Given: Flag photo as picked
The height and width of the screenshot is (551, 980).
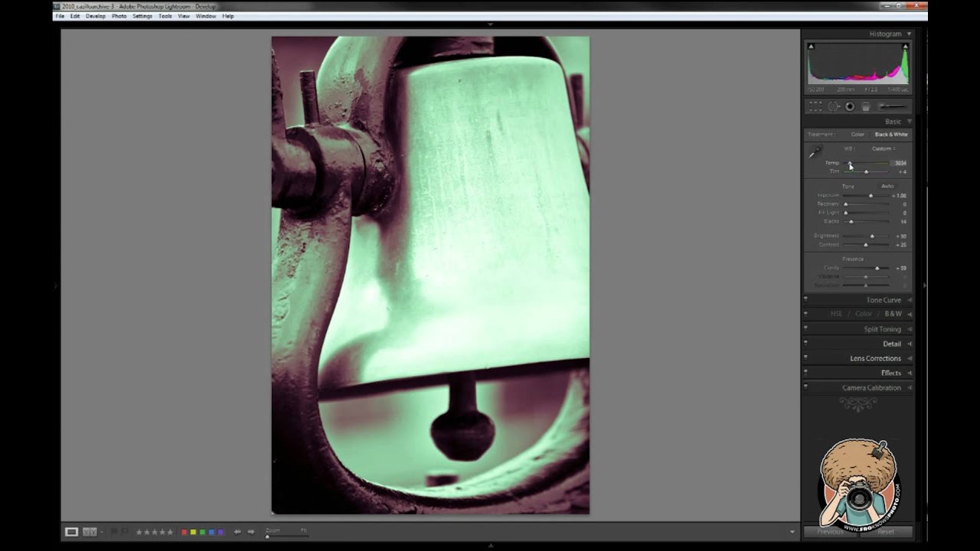Looking at the screenshot, I should pos(114,532).
